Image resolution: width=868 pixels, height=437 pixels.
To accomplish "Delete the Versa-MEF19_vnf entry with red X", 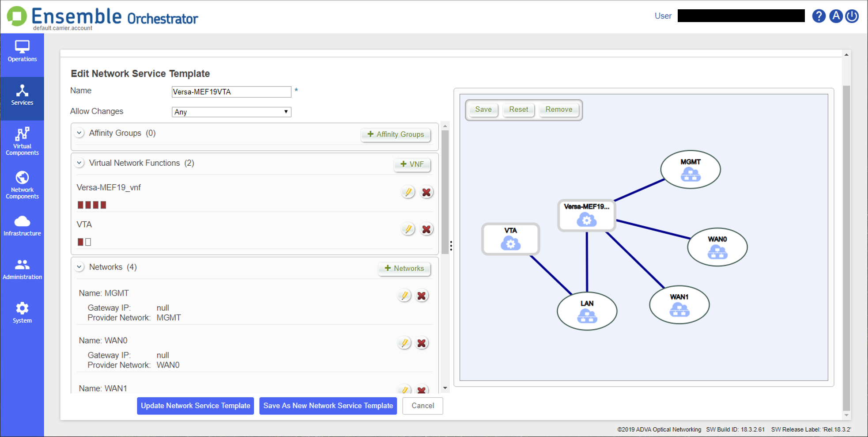I will click(426, 192).
